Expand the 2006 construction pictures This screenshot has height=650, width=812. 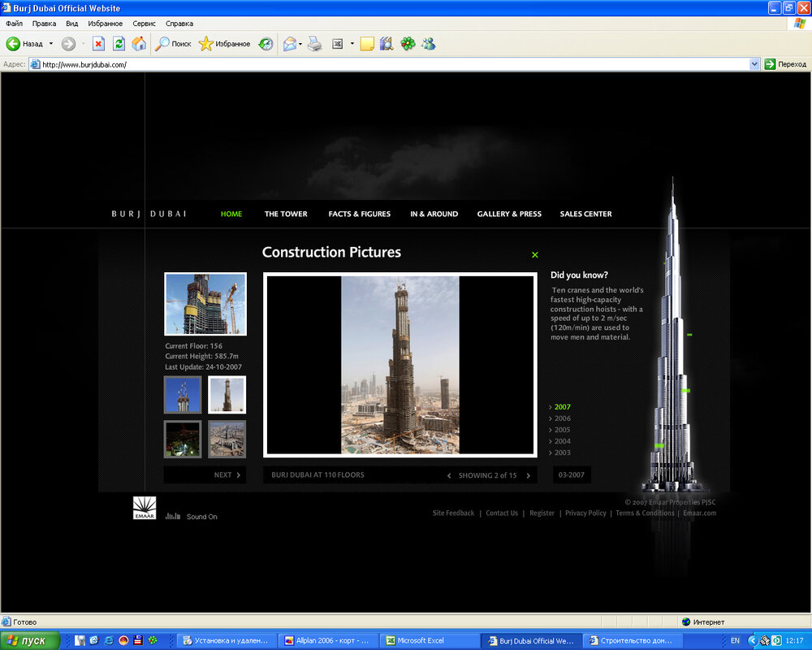(562, 418)
